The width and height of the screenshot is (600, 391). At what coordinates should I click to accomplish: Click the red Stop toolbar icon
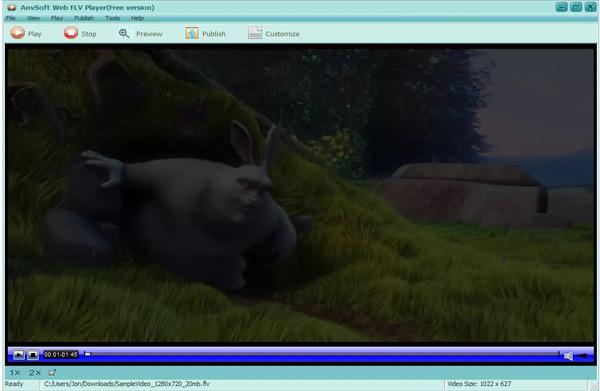[x=71, y=33]
